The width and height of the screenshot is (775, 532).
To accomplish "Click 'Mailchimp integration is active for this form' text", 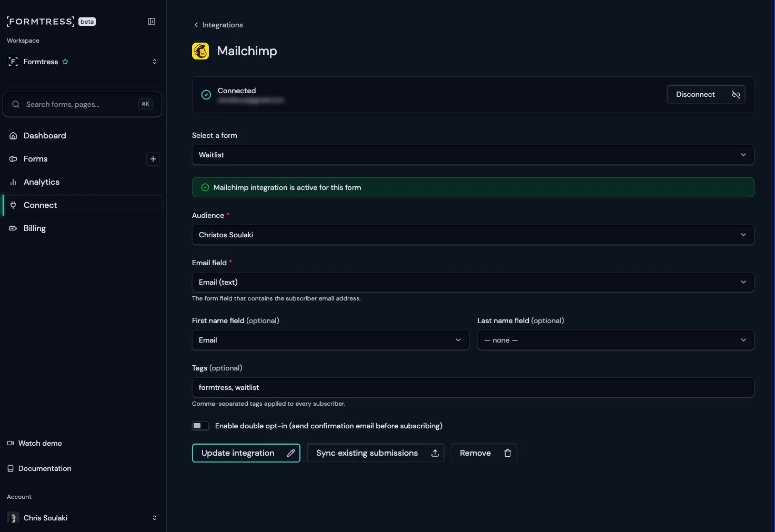I will click(x=287, y=187).
